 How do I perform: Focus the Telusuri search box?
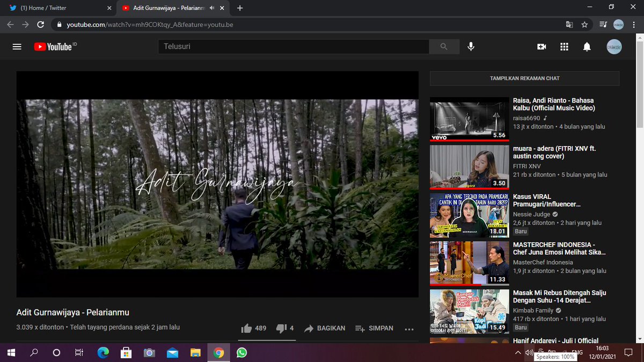[x=294, y=47]
